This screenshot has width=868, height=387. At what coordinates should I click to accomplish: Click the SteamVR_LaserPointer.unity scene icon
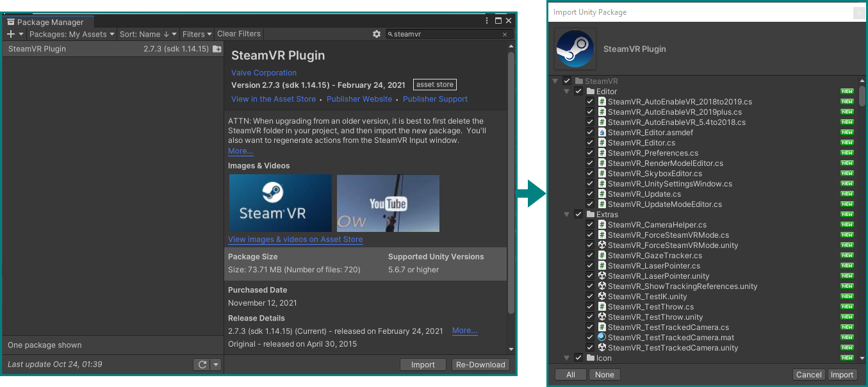(602, 276)
